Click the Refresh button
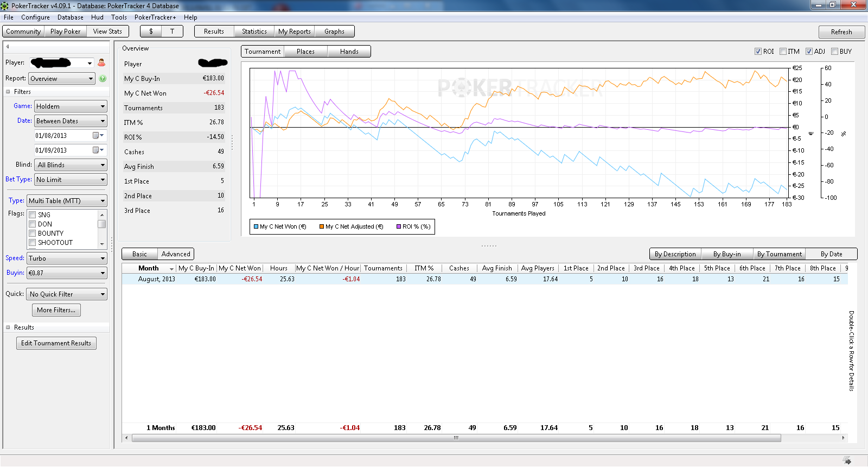Image resolution: width=868 pixels, height=467 pixels. tap(841, 32)
